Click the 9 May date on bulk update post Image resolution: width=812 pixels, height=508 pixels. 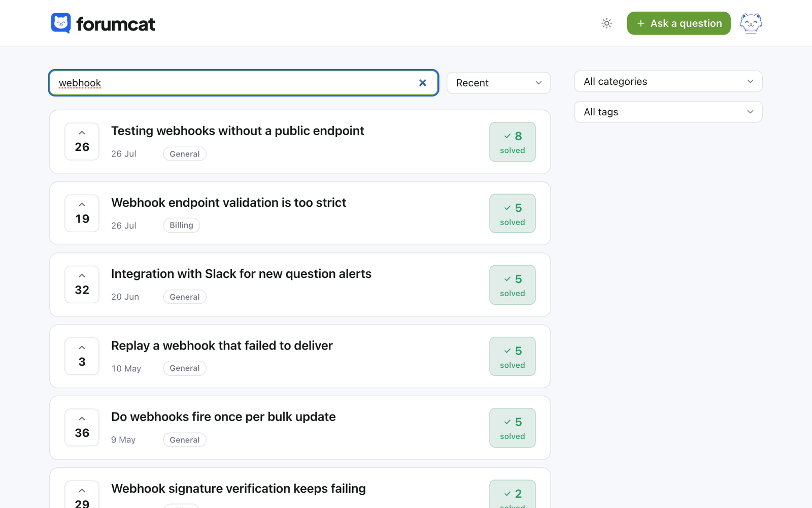click(x=123, y=440)
